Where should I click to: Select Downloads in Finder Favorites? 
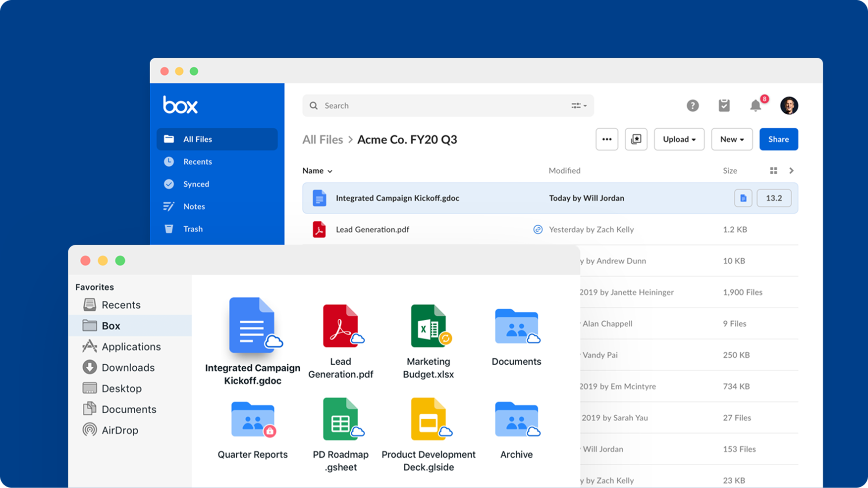pyautogui.click(x=128, y=368)
